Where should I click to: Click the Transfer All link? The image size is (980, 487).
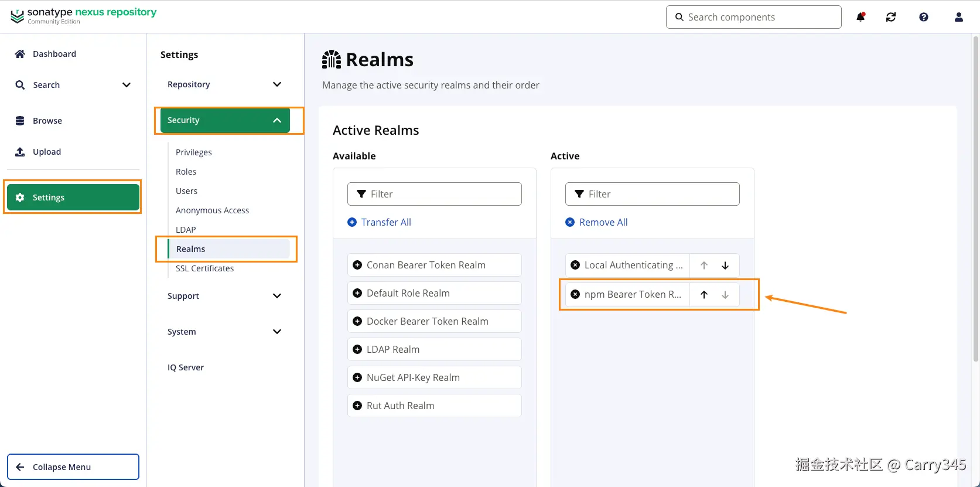[385, 222]
